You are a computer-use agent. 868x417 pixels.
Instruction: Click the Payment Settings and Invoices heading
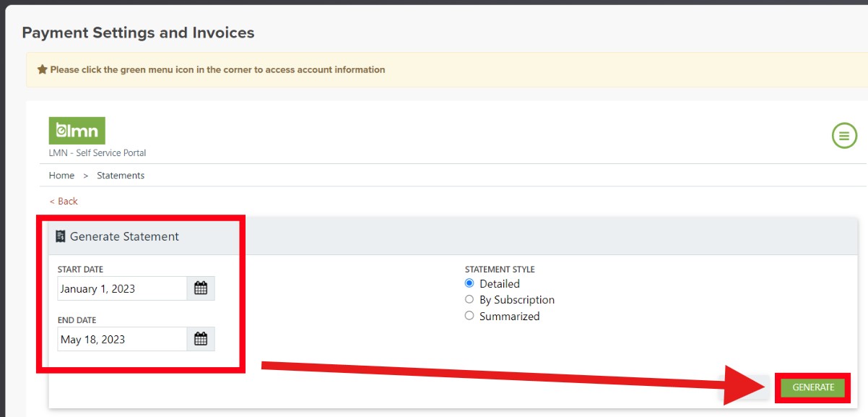(138, 33)
